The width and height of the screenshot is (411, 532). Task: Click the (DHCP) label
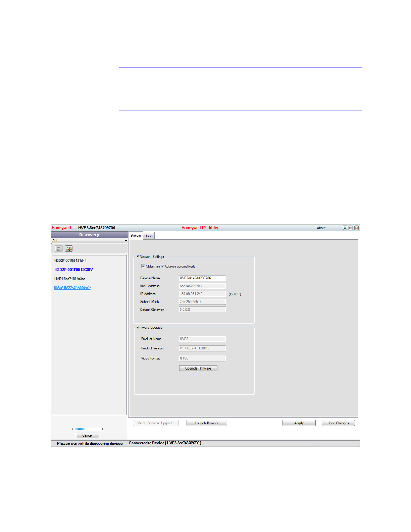(235, 294)
